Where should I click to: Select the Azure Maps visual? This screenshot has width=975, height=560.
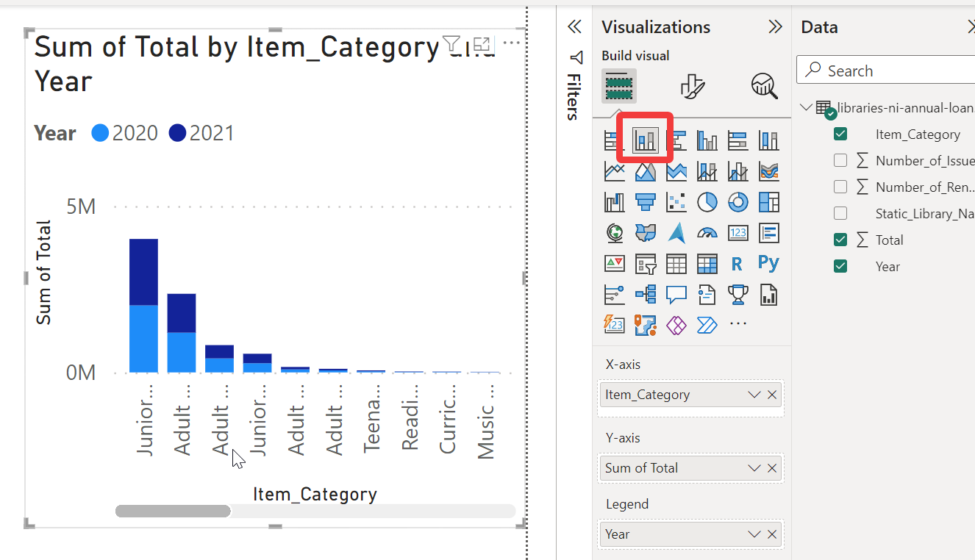676,233
